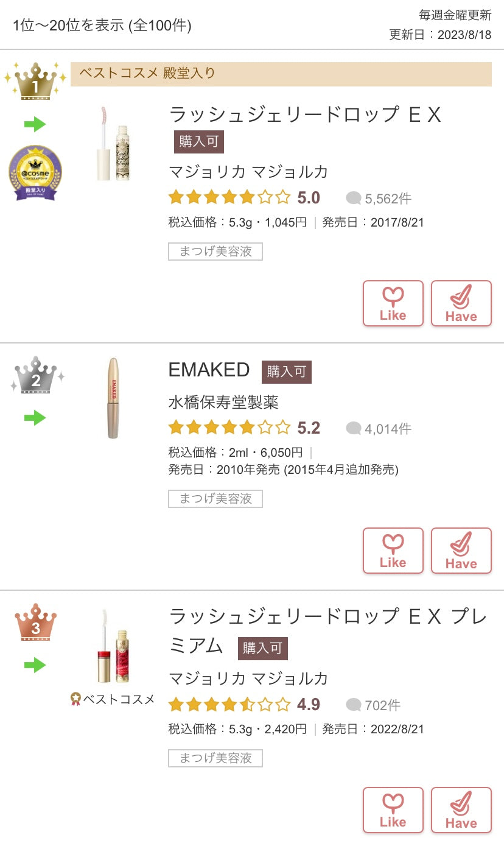Toggle Like for ラッシュジェリードロップ EX
The height and width of the screenshot is (846, 504).
[x=393, y=303]
